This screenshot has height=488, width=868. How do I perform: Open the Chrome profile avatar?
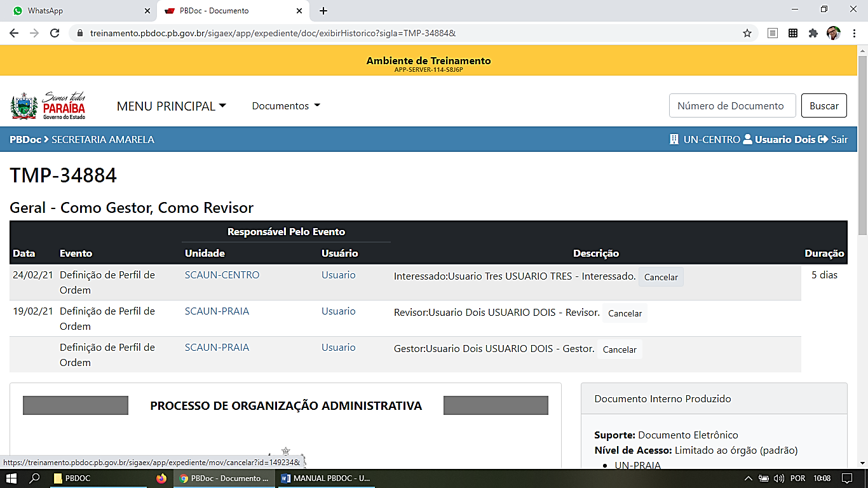(833, 33)
